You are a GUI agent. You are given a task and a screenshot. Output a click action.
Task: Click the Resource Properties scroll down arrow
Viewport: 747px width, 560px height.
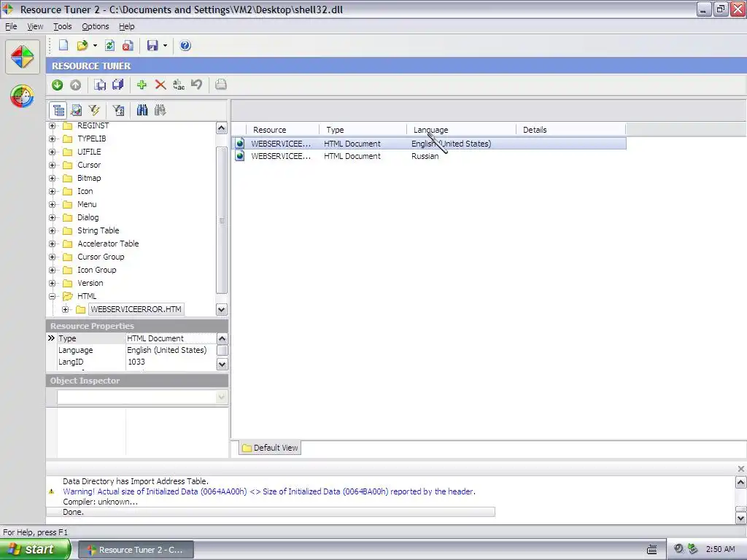(x=222, y=365)
